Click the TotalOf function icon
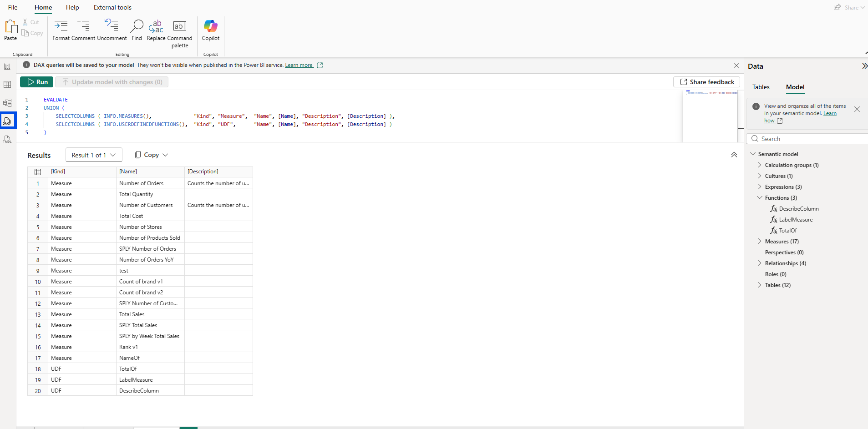 click(x=773, y=230)
